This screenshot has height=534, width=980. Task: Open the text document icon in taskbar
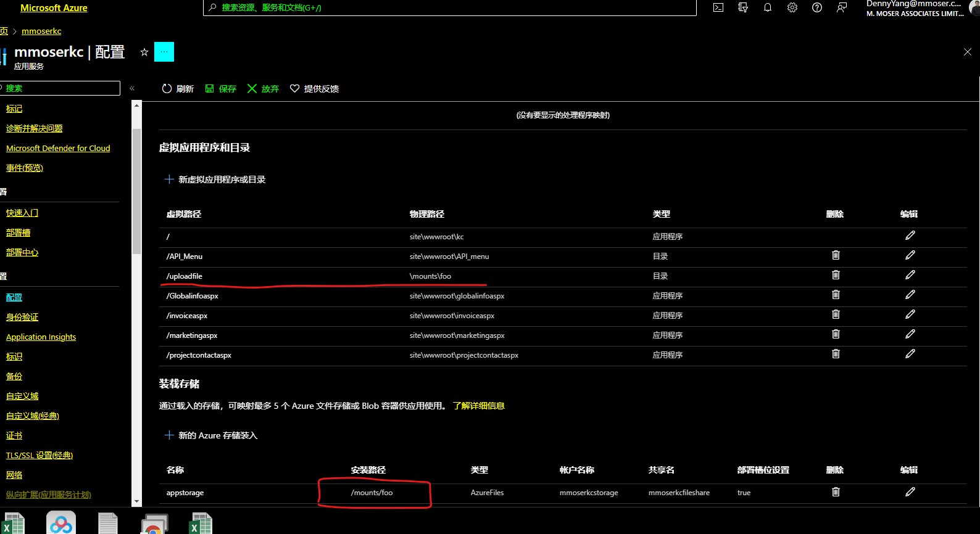point(108,524)
